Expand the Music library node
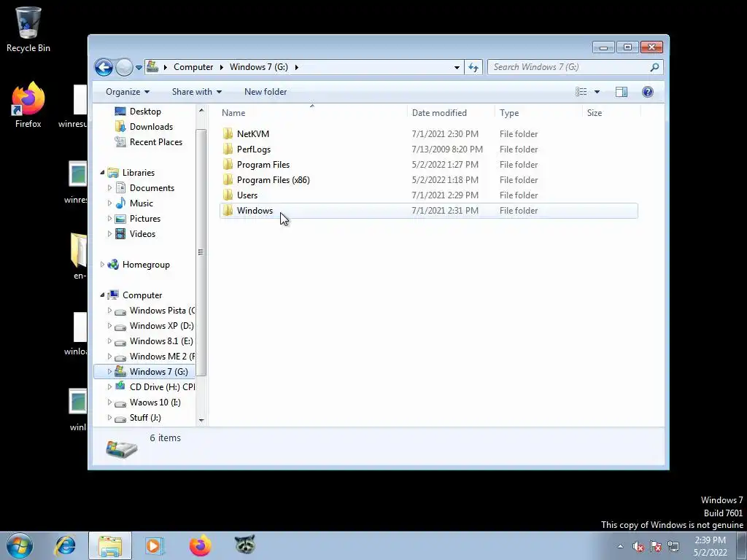Image resolution: width=747 pixels, height=560 pixels. [109, 203]
